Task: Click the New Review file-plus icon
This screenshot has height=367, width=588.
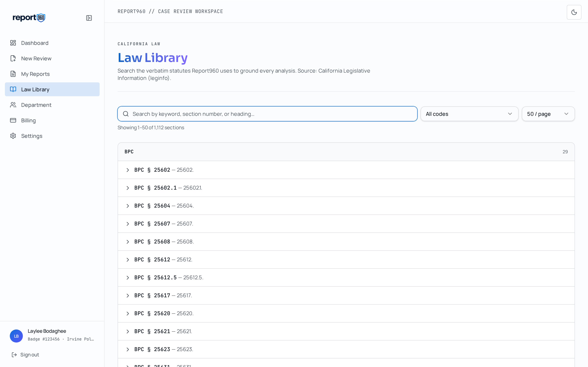Action: [x=13, y=59]
